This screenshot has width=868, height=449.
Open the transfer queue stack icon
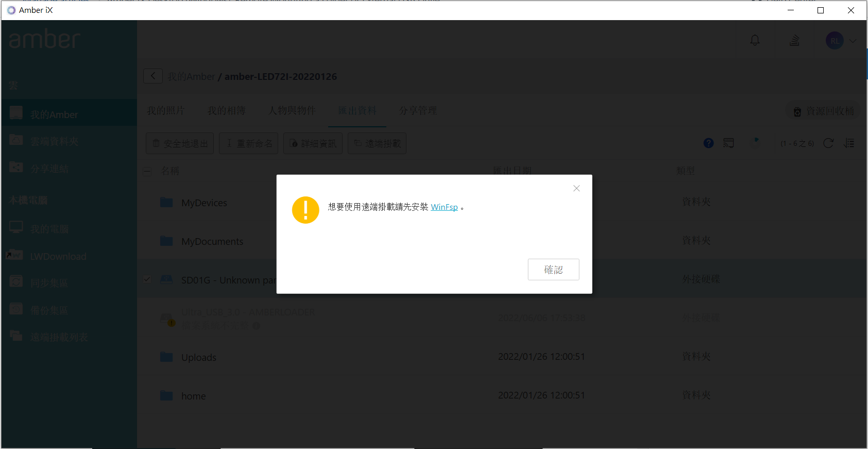[x=794, y=40]
